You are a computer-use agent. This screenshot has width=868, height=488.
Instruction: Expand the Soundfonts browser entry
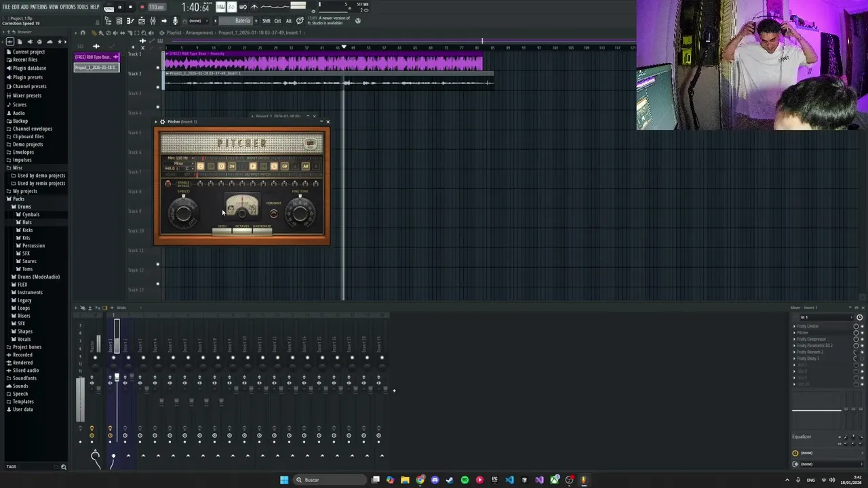(x=25, y=378)
